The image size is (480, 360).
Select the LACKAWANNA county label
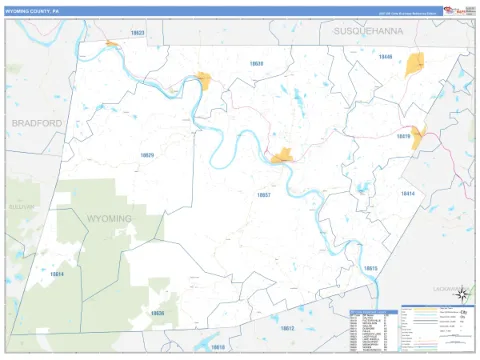coord(451,289)
